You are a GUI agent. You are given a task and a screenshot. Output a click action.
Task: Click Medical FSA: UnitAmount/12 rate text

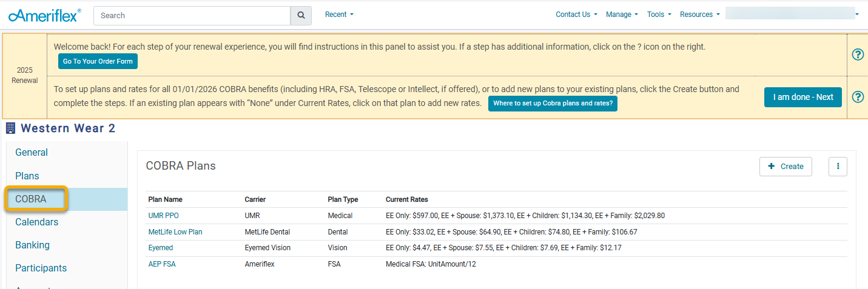(x=431, y=264)
